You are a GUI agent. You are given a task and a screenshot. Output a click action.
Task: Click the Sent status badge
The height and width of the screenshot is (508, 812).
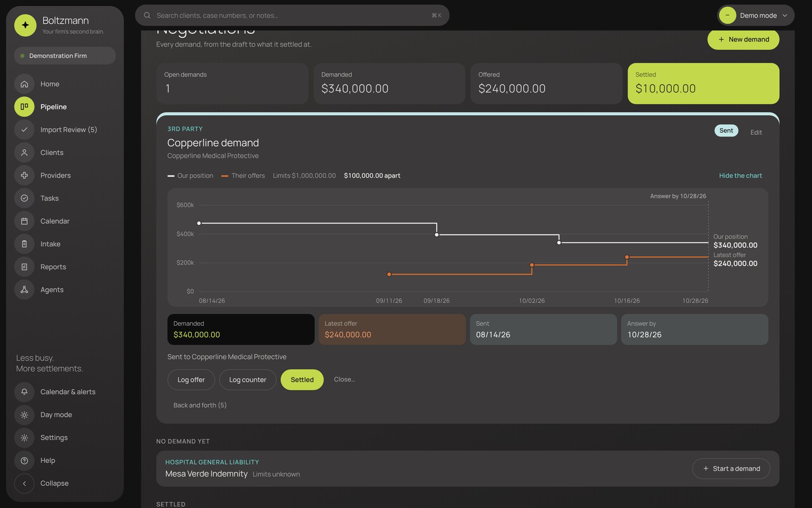tap(726, 130)
